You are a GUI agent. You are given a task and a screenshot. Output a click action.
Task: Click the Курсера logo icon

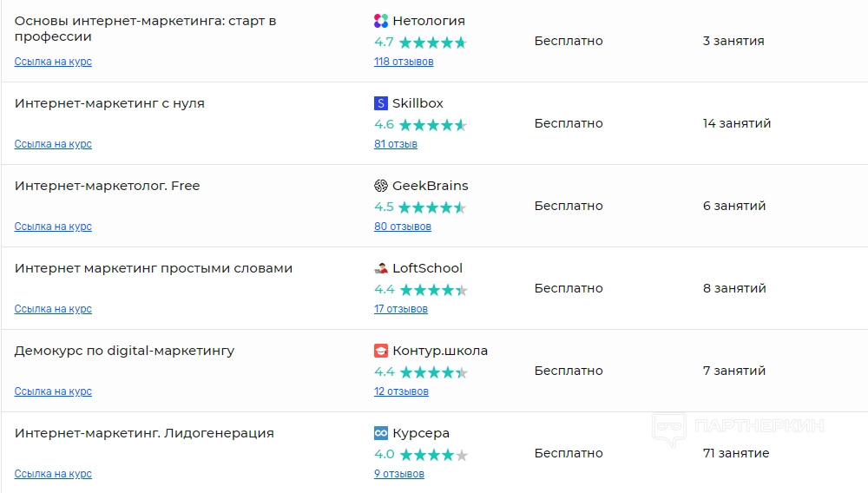point(381,433)
